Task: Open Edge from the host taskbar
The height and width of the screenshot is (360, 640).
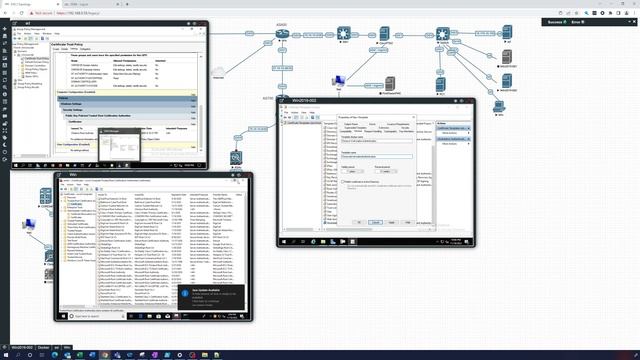Action: (55, 355)
